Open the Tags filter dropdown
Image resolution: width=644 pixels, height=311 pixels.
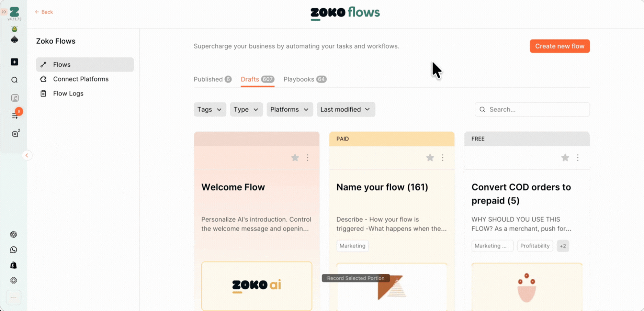210,109
